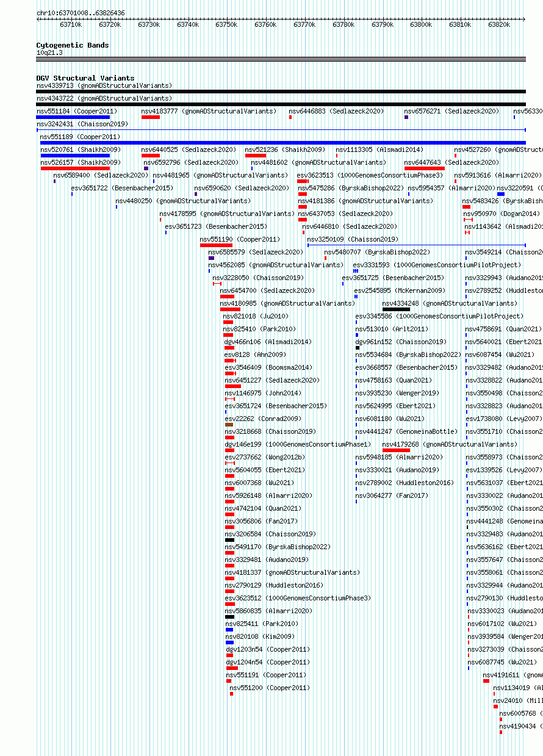This screenshot has height=756, width=543.
Task: Select dgv1203n54 (Cooper2011) variant
Action: tap(268, 649)
